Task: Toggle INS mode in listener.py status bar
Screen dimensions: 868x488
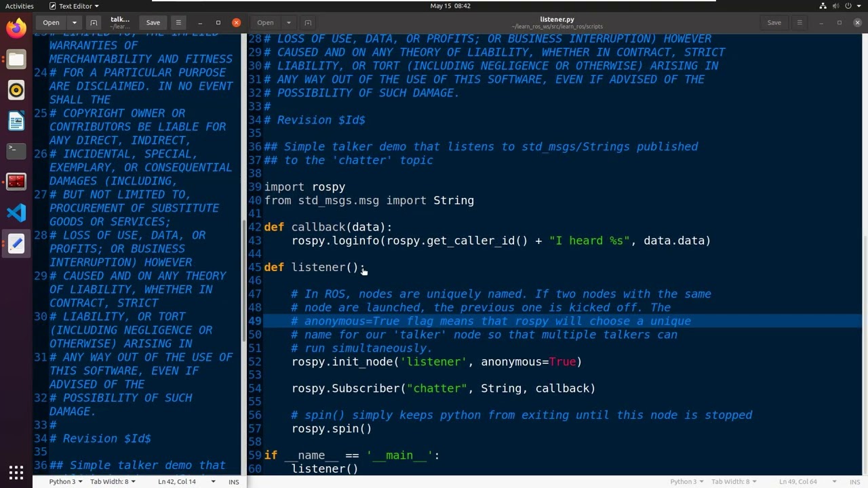Action: click(x=854, y=481)
